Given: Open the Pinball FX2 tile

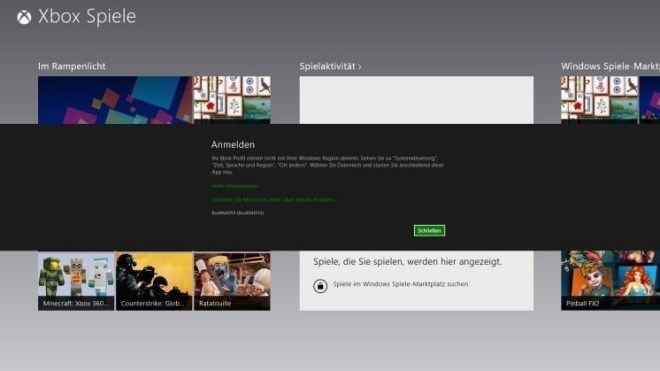Looking at the screenshot, I should point(610,280).
